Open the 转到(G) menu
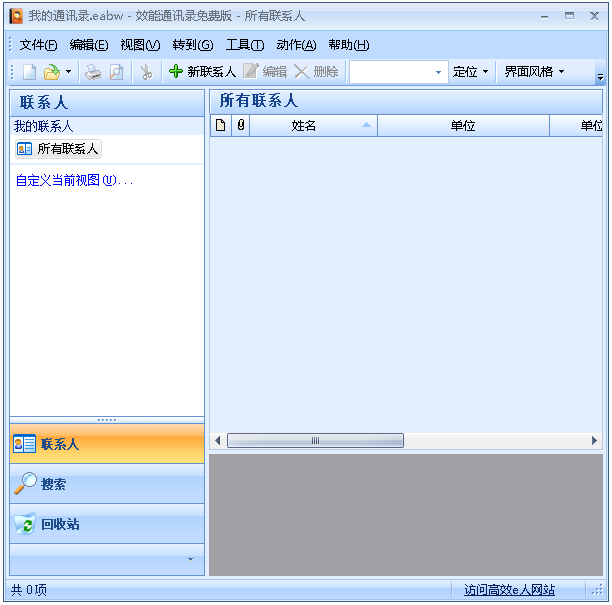 (192, 45)
